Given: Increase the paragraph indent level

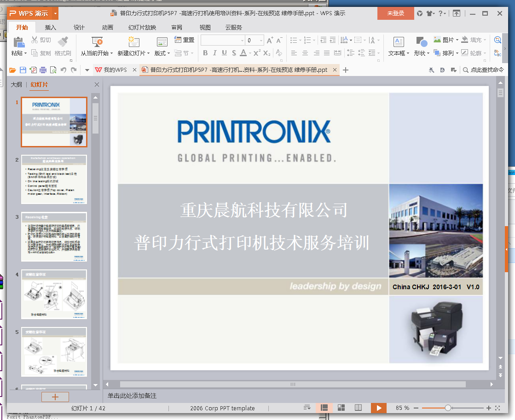Looking at the screenshot, I should (333, 40).
